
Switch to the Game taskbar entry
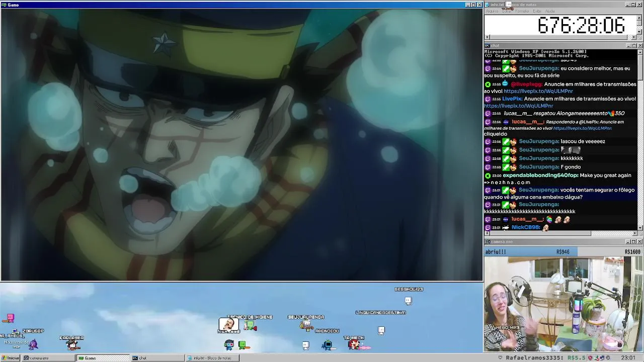click(103, 358)
